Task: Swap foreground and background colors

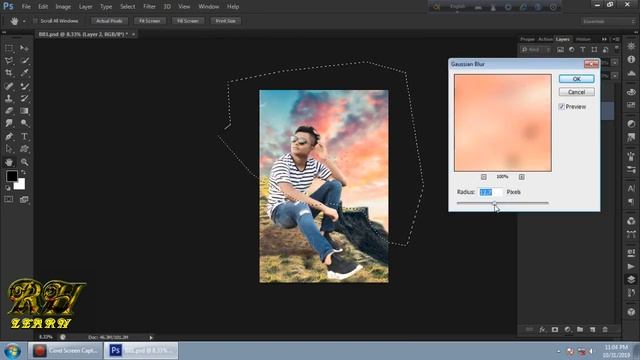Action: pyautogui.click(x=23, y=173)
